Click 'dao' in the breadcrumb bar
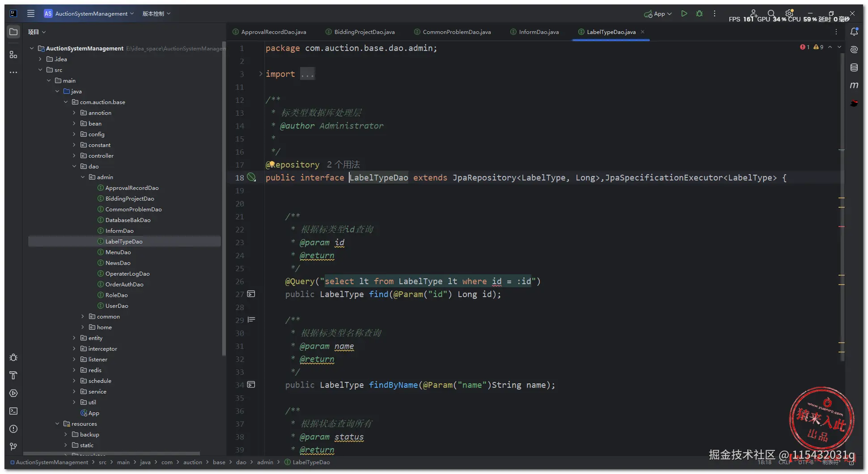This screenshot has width=868, height=474. (241, 462)
